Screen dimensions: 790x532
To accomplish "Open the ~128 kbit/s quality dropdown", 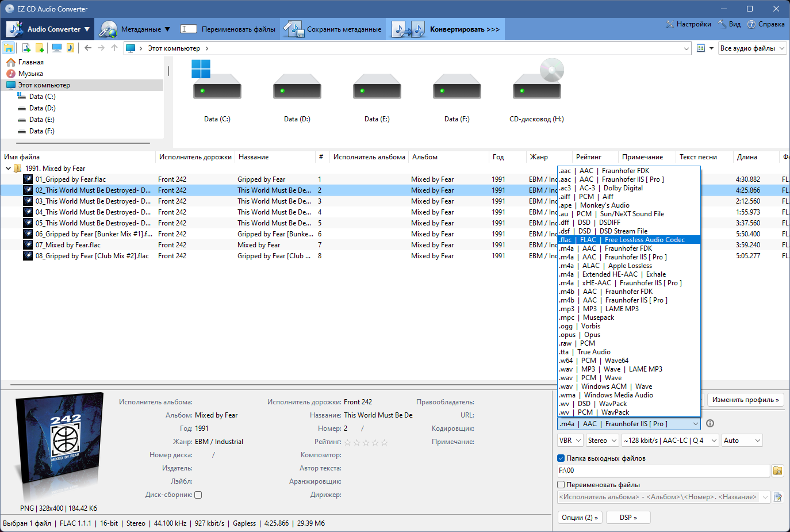I will pos(670,441).
